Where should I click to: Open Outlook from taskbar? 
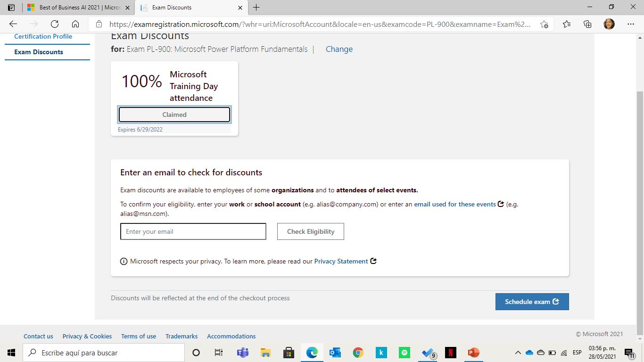coord(335,353)
